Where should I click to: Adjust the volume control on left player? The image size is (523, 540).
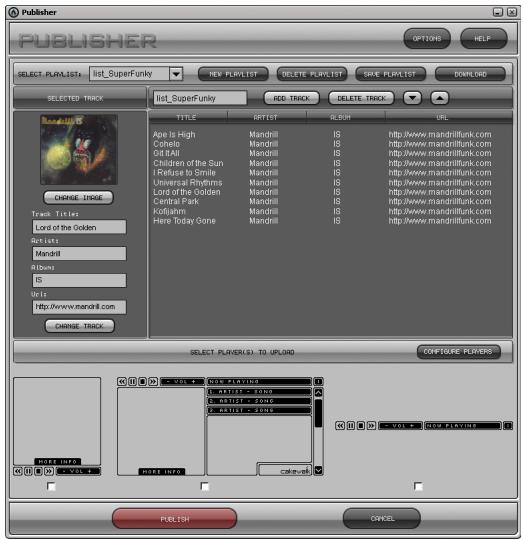78,471
